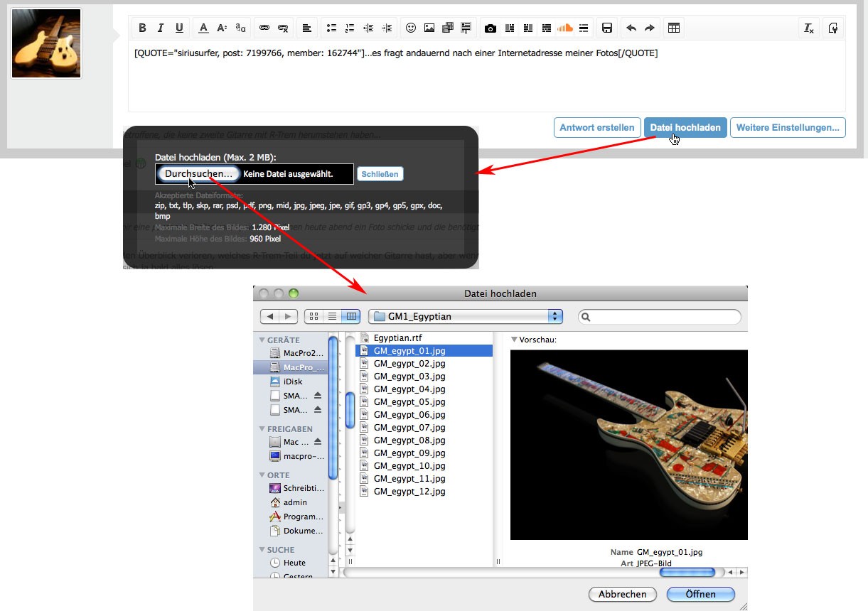Screen dimensions: 868x611
Task: Click the orange SoundCloud icon
Action: tap(565, 28)
